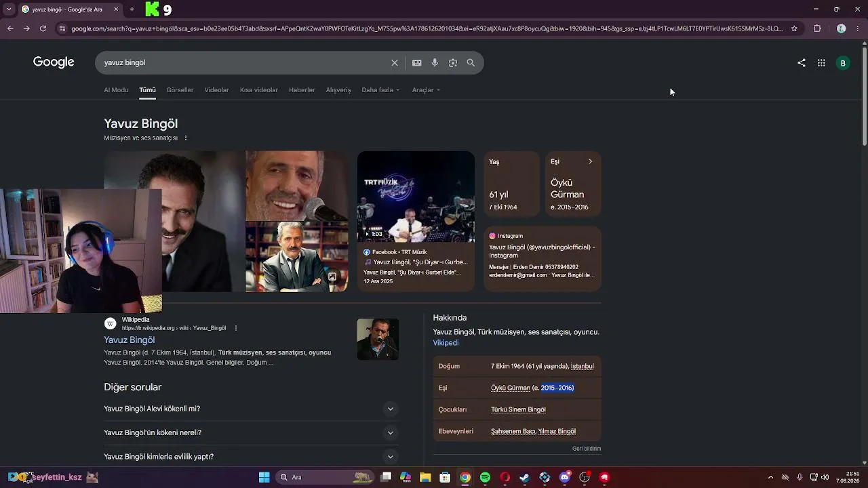Open Chrome's three-dot menu

[857, 28]
